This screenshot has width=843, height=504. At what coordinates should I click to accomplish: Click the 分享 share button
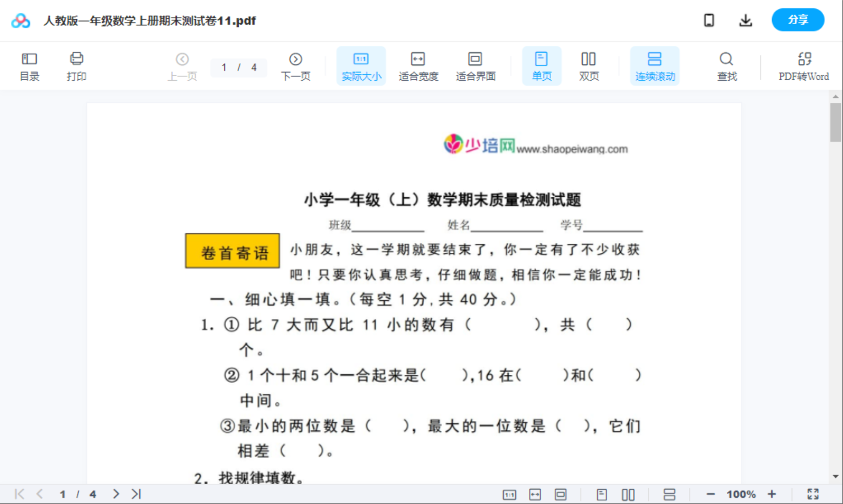pos(798,20)
